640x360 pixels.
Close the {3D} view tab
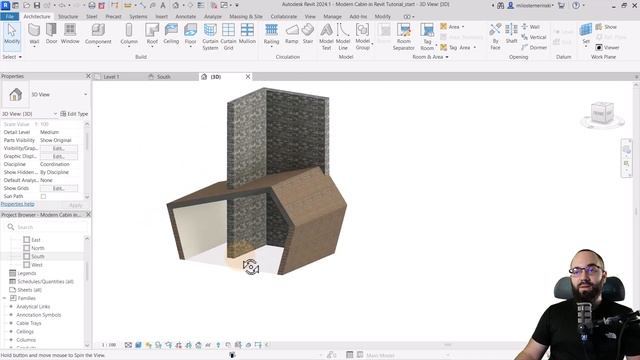pyautogui.click(x=248, y=77)
